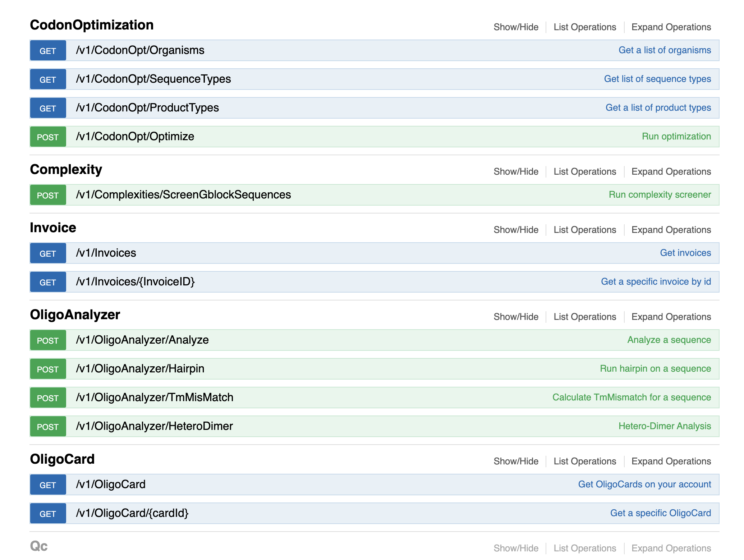Click POST badge for OligoAnalyzer/Analyze
744x560 pixels.
coord(48,340)
